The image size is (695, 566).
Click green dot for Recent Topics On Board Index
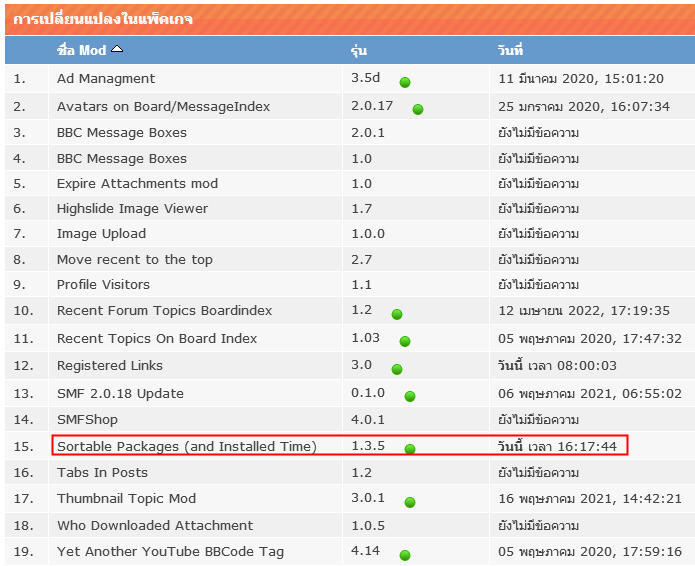[x=405, y=341]
